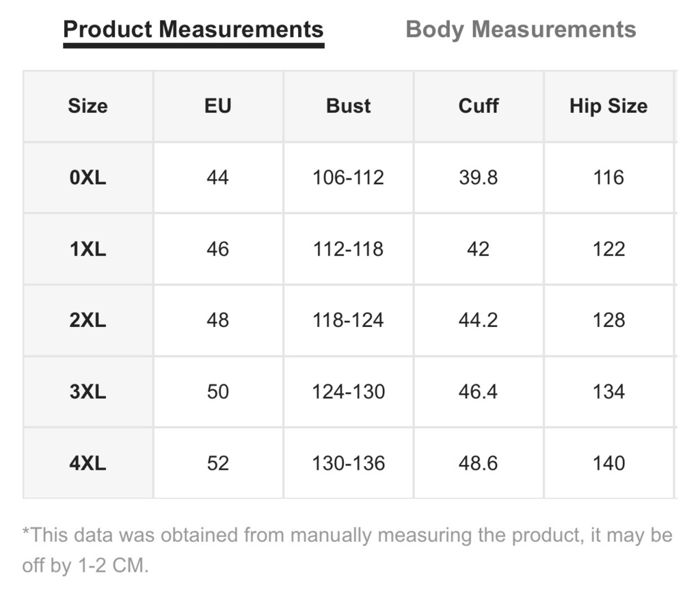Select the 1XL size row label
The height and width of the screenshot is (593, 700).
tap(88, 249)
